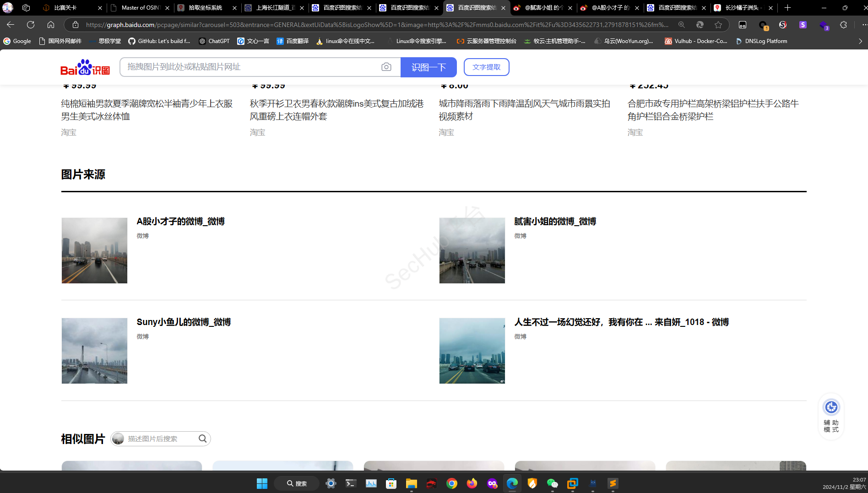
Task: Open DNSLog Platform bookmark
Action: click(761, 41)
